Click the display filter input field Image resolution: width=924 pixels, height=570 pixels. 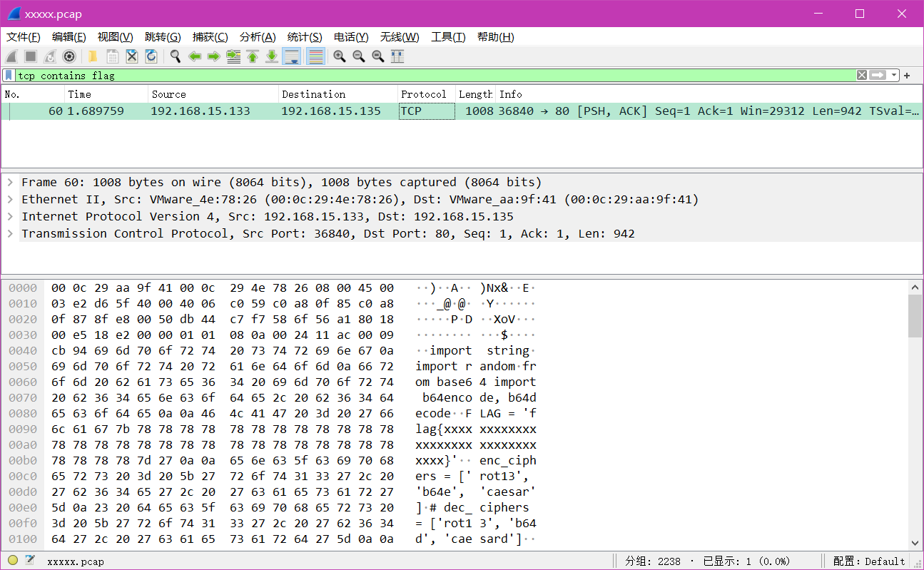tap(435, 75)
